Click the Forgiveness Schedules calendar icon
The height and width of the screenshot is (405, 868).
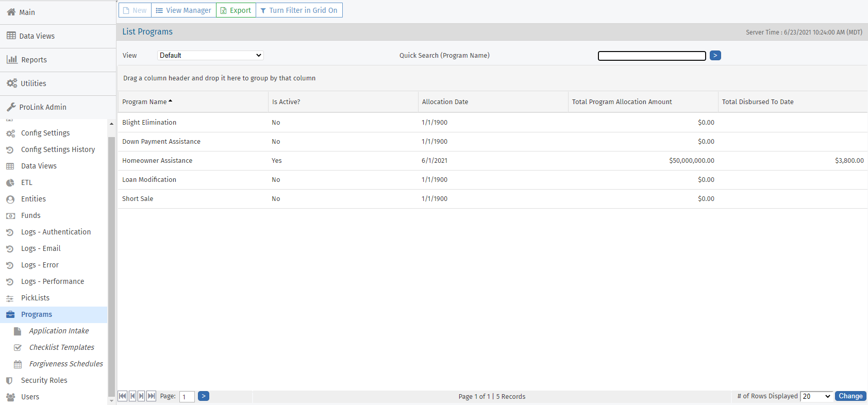18,364
